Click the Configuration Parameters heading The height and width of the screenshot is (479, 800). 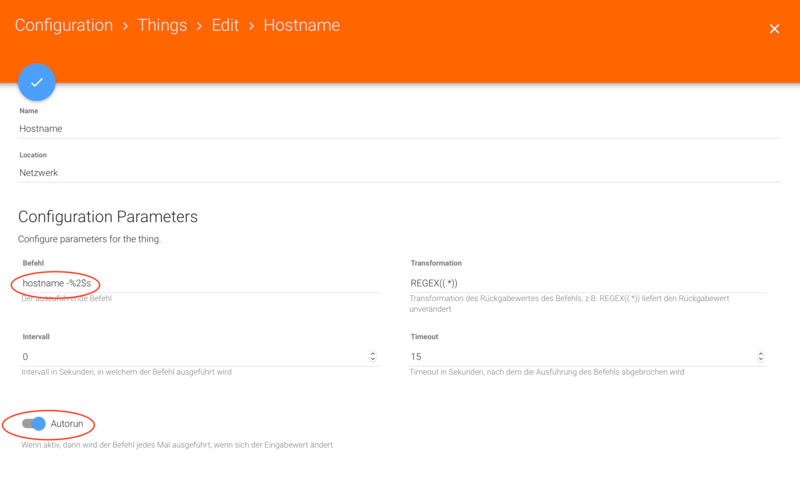point(108,216)
